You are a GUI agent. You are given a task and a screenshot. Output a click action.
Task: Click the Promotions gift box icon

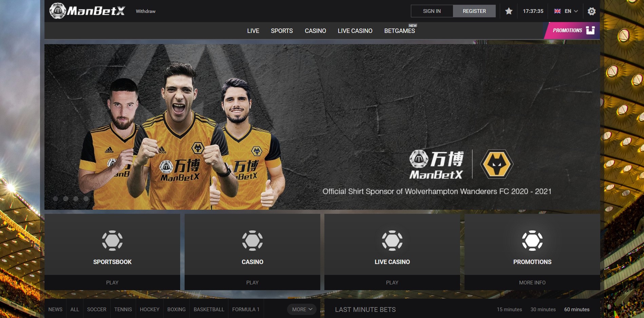(590, 30)
